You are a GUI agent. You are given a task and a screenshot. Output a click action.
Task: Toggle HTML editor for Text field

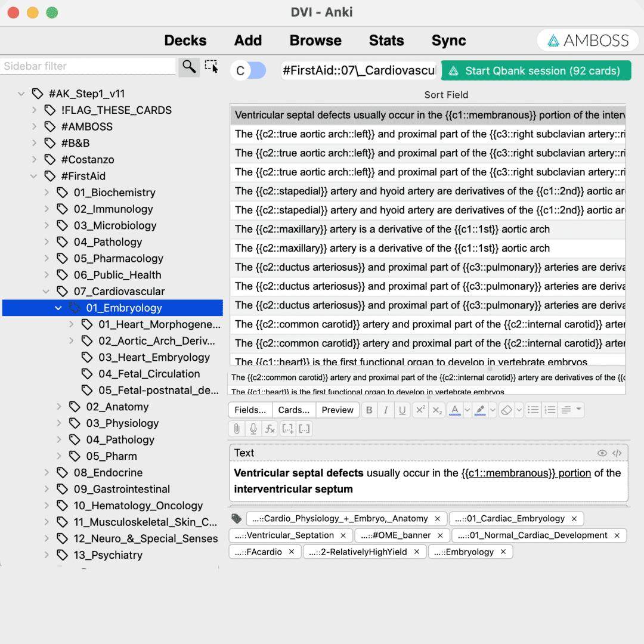618,453
